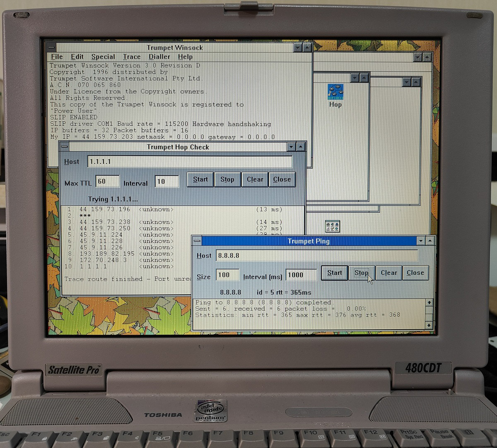Click 'SLIP ENABLED' line in Winsock log
Screen dimensions: 497x448
coord(74,117)
